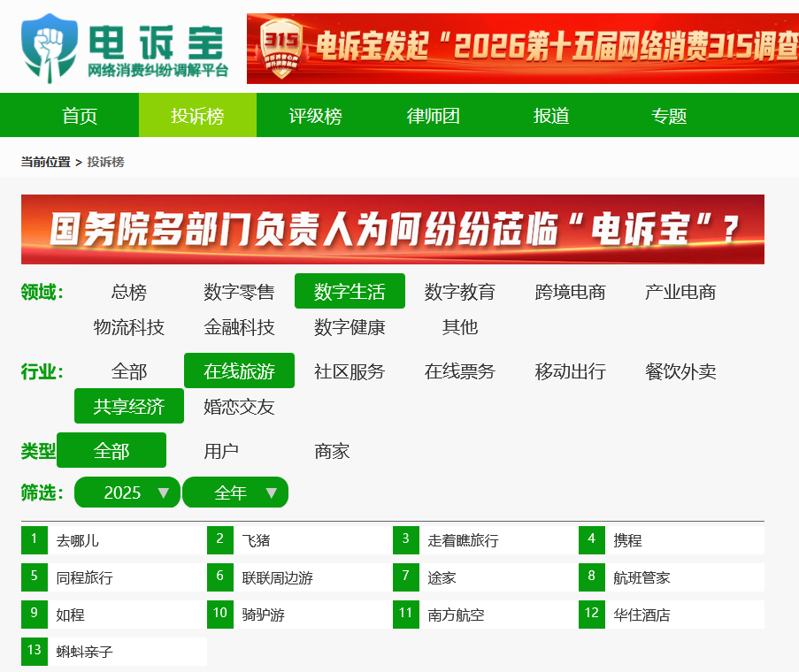Switch to the 评级榜 tab
799x672 pixels.
point(315,115)
